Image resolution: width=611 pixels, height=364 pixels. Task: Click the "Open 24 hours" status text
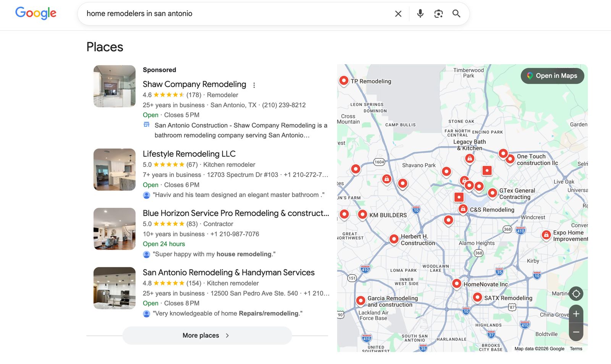tap(164, 244)
